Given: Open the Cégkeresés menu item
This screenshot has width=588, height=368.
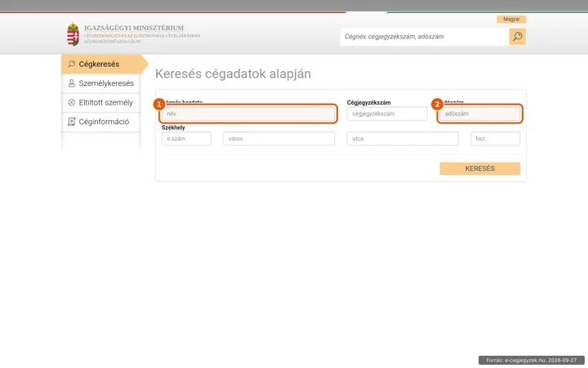Looking at the screenshot, I should [101, 64].
